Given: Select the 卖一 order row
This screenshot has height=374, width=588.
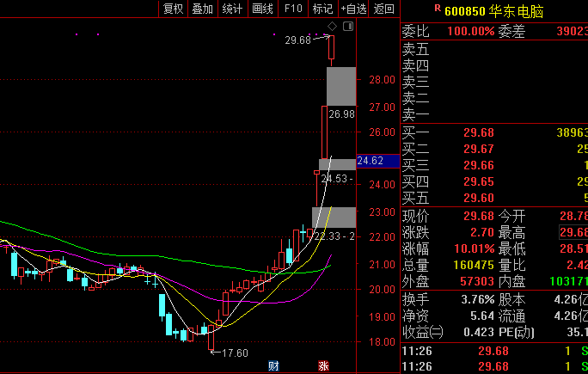Looking at the screenshot, I should click(494, 114).
